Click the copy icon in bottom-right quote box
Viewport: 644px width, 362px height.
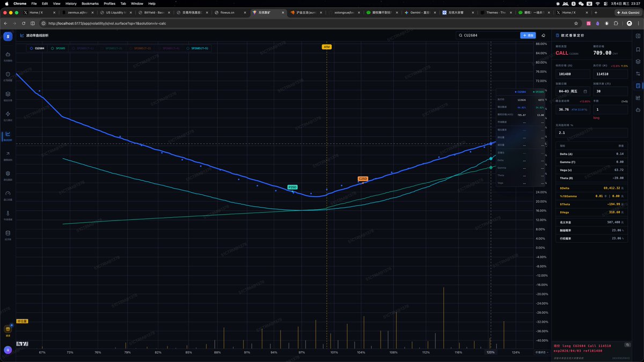pyautogui.click(x=628, y=346)
